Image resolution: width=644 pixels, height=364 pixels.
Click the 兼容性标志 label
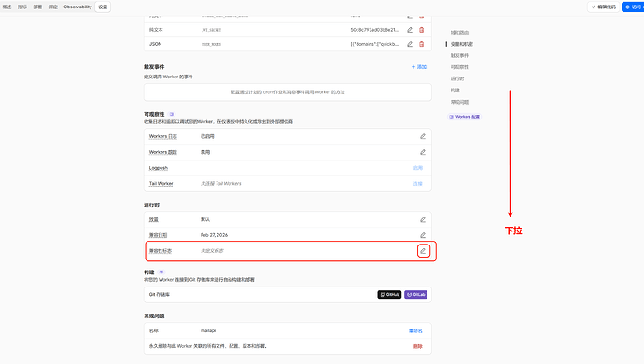pos(161,251)
